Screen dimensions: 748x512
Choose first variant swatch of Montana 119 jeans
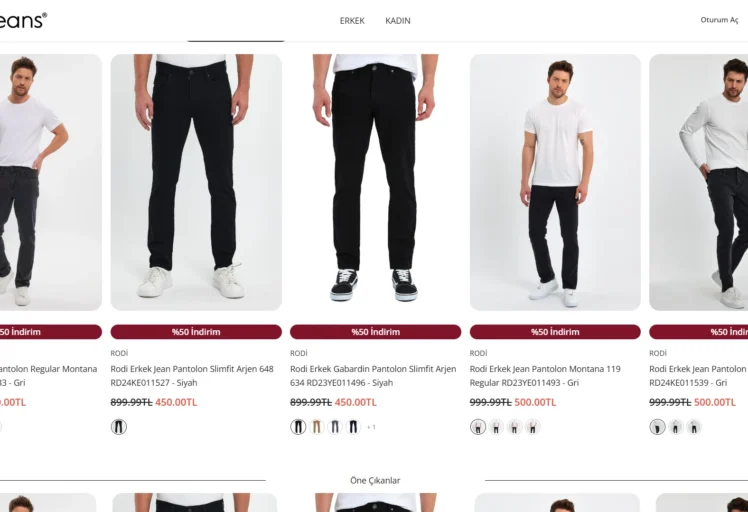tap(478, 427)
